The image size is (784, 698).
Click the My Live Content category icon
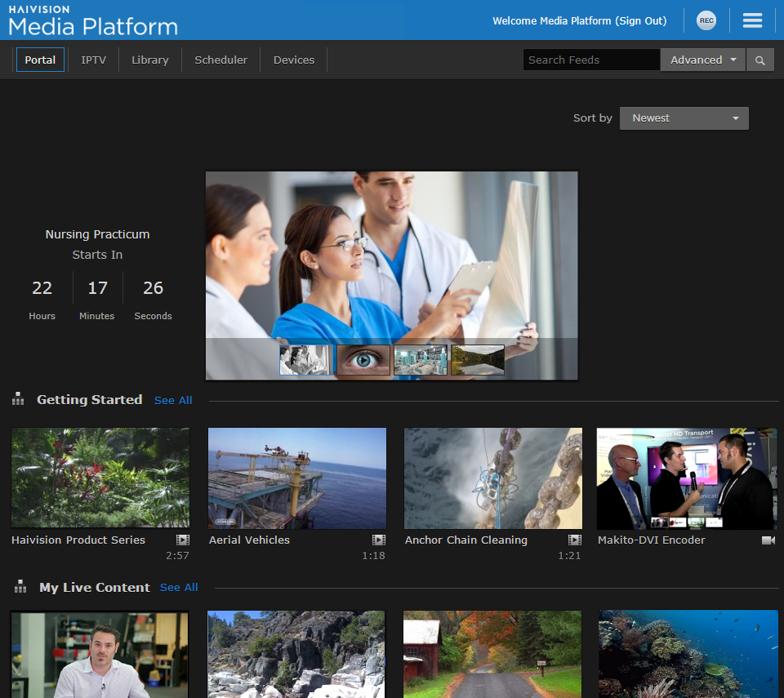coord(20,587)
